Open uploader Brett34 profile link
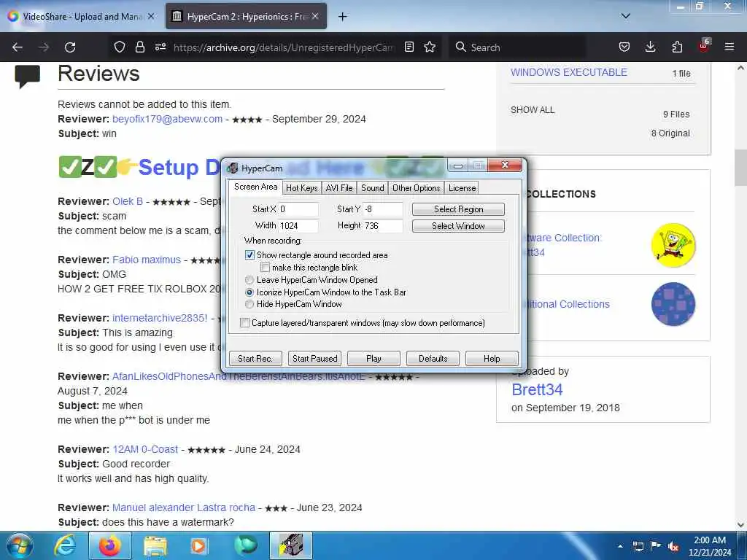 (537, 389)
